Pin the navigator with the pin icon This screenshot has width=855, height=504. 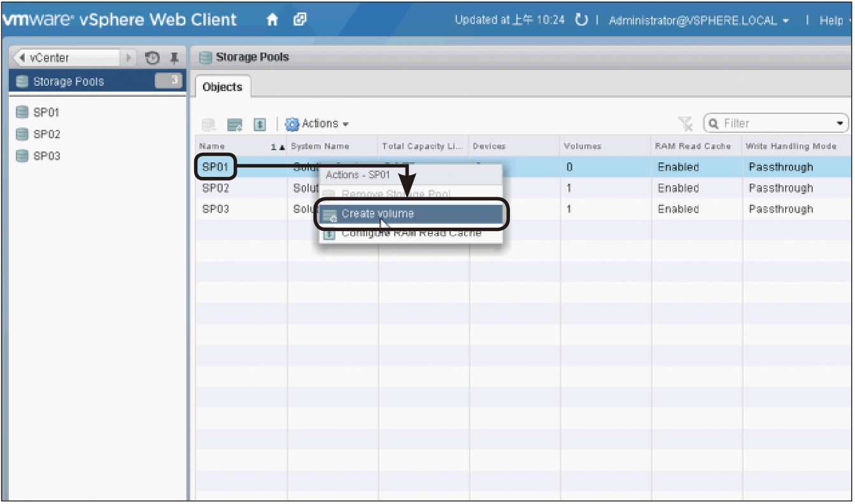[174, 58]
